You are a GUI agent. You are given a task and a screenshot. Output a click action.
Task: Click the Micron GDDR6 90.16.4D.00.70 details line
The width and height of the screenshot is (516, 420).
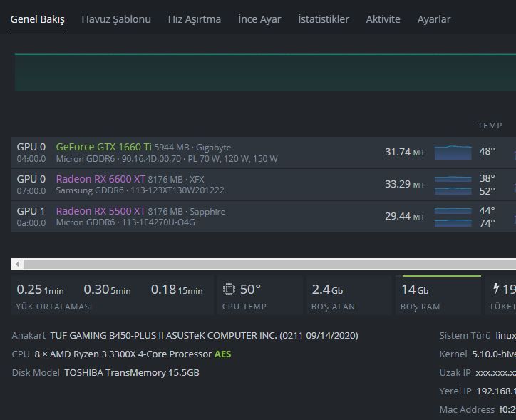click(167, 159)
